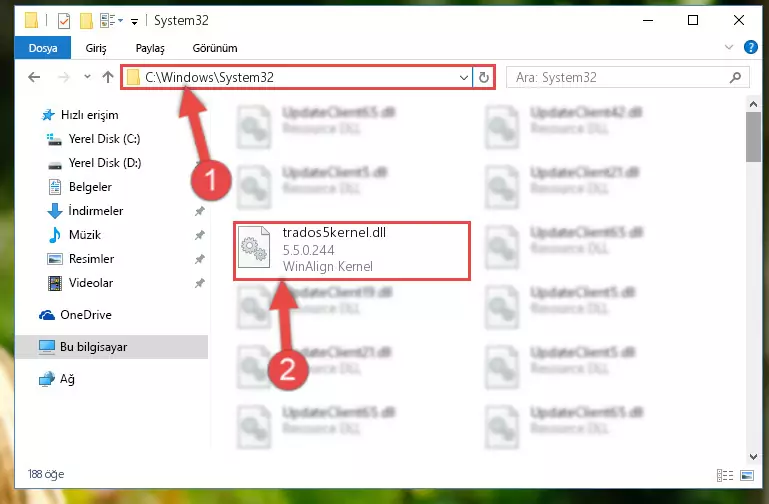Open the Dosya file menu tab
This screenshot has height=504, width=769.
[43, 48]
